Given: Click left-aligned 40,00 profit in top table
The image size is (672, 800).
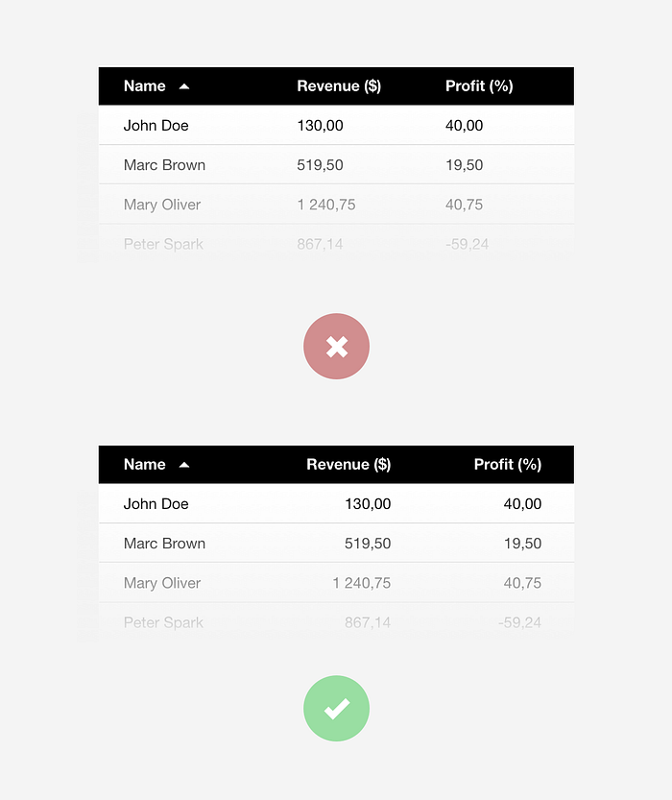Looking at the screenshot, I should pos(464,126).
